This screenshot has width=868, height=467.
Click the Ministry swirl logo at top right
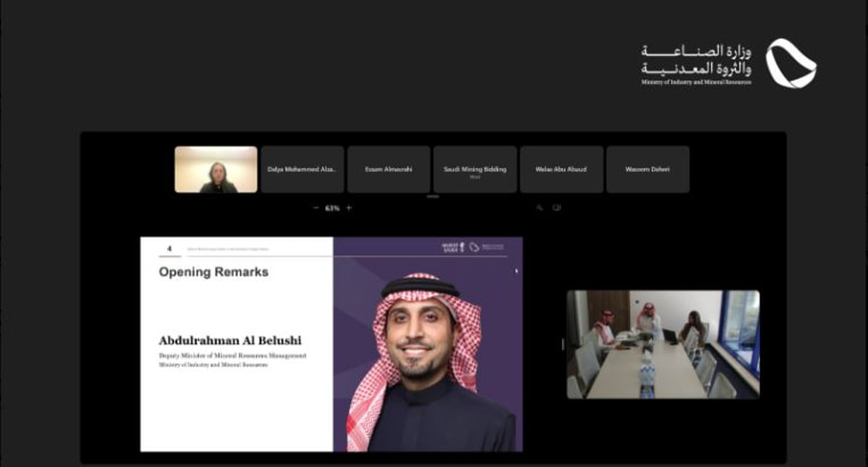click(x=791, y=64)
